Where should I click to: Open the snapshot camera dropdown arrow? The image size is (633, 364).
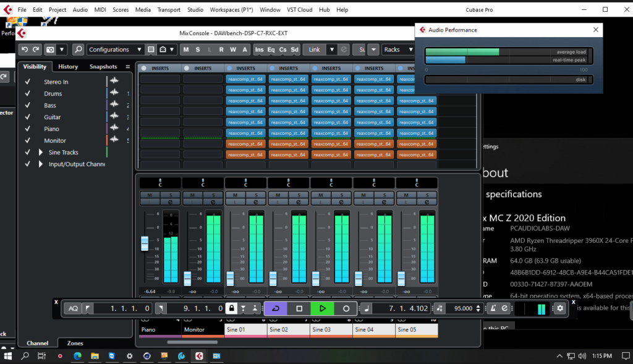tap(62, 49)
